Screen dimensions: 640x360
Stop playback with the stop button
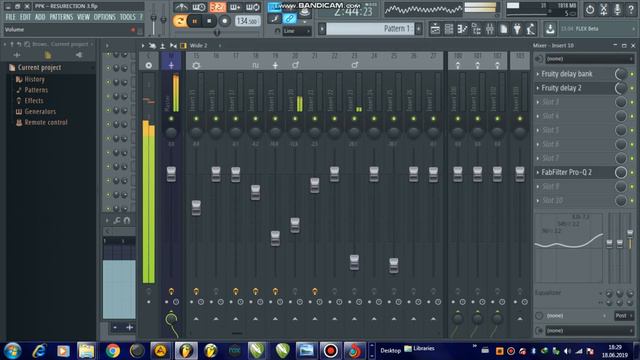209,21
